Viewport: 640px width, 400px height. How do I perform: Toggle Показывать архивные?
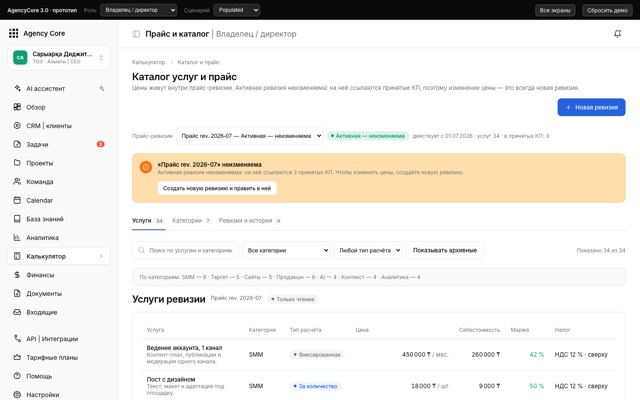(x=445, y=250)
